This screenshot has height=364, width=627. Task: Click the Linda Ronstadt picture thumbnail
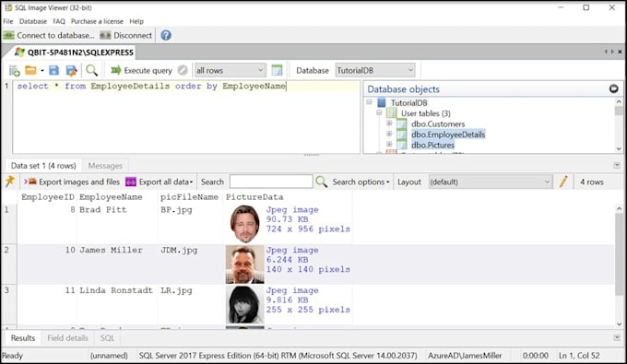[244, 304]
